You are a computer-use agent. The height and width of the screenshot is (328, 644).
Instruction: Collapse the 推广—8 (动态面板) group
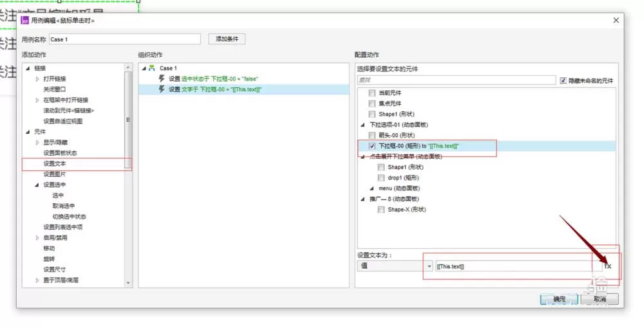coord(363,199)
